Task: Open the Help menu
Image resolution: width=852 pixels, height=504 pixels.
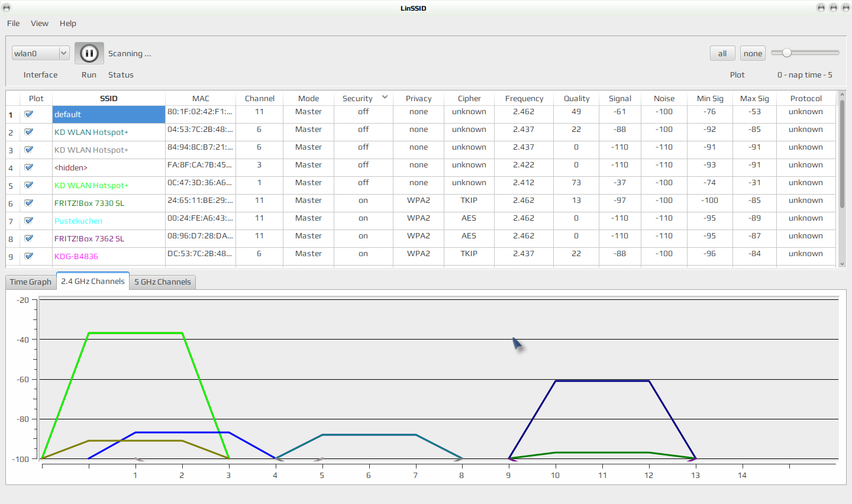Action: coord(68,23)
